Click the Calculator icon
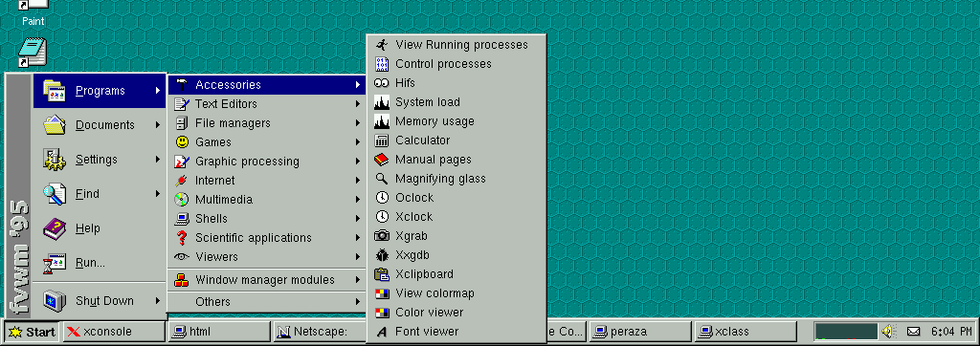Screen dimensions: 980x346 [x=382, y=141]
